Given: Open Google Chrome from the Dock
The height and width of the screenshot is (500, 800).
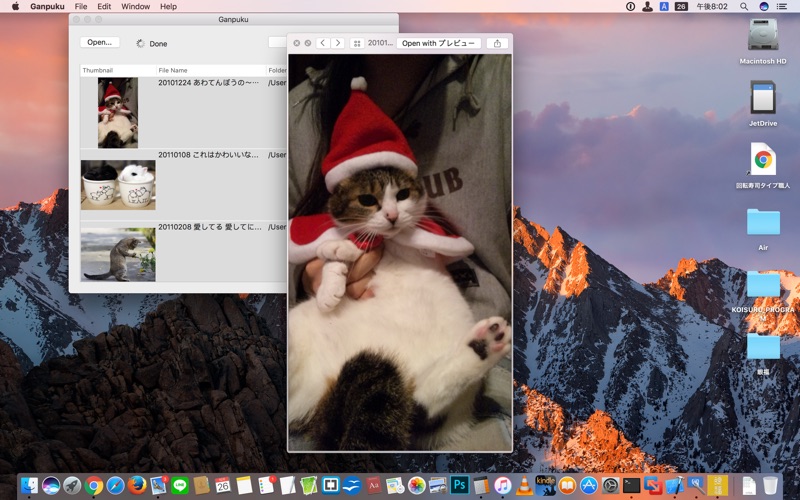Looking at the screenshot, I should [x=94, y=485].
